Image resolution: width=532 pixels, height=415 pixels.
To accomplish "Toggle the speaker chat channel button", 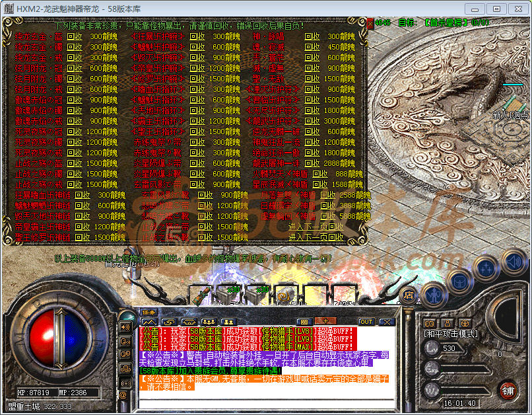I will click(x=125, y=327).
